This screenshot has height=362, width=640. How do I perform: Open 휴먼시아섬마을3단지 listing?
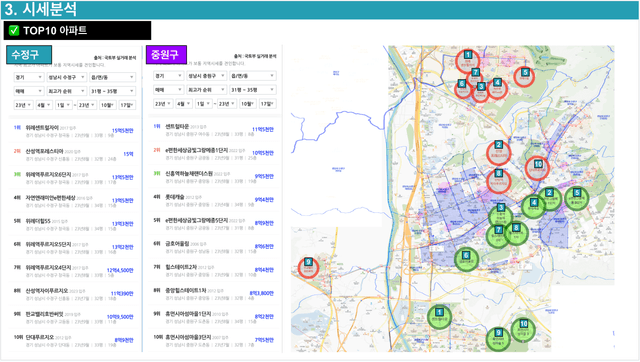click(x=213, y=339)
